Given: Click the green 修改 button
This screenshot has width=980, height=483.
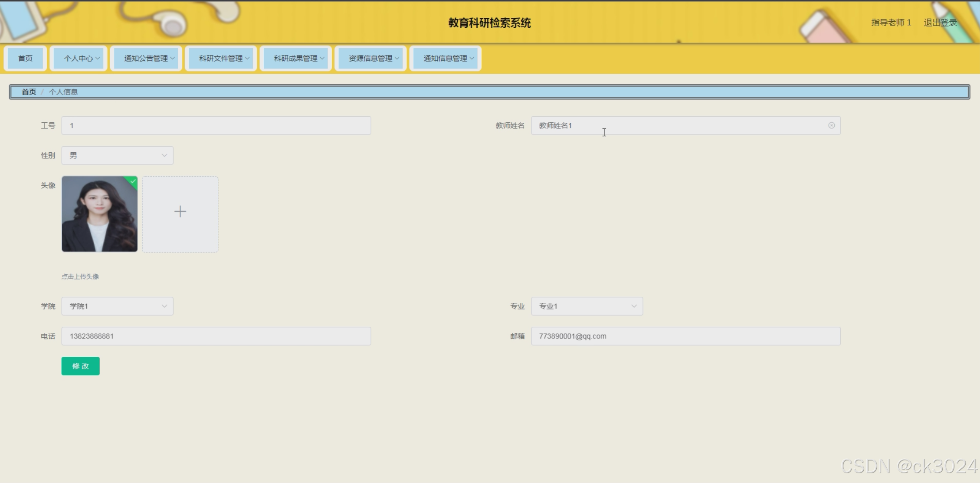Looking at the screenshot, I should tap(80, 366).
